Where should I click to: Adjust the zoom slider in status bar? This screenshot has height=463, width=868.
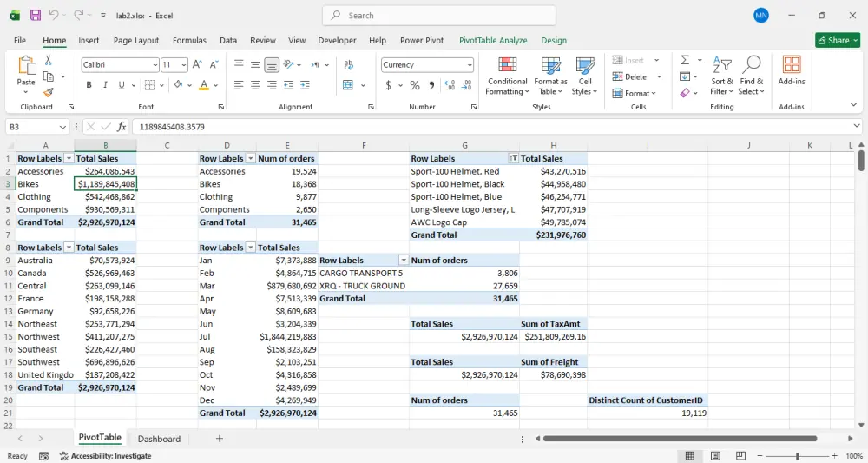pyautogui.click(x=797, y=456)
